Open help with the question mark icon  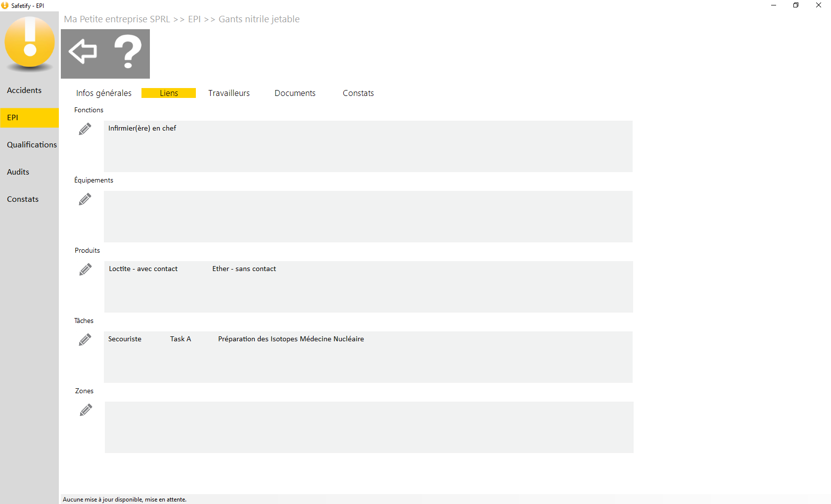pos(128,52)
